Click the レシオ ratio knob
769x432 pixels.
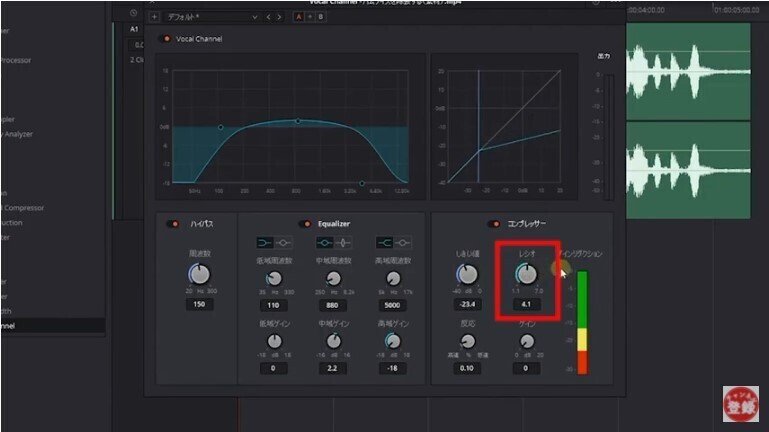click(527, 274)
